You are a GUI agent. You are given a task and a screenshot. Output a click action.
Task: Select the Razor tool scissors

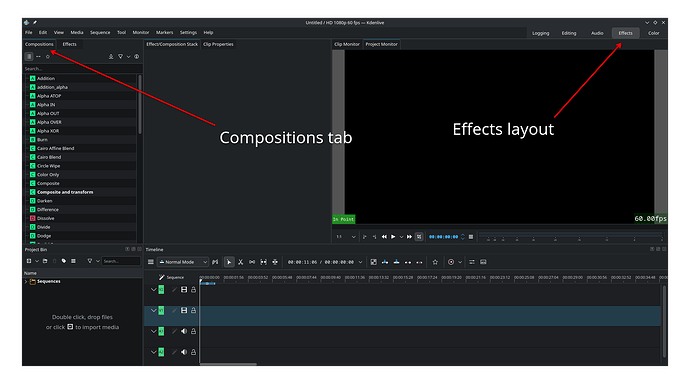(241, 262)
